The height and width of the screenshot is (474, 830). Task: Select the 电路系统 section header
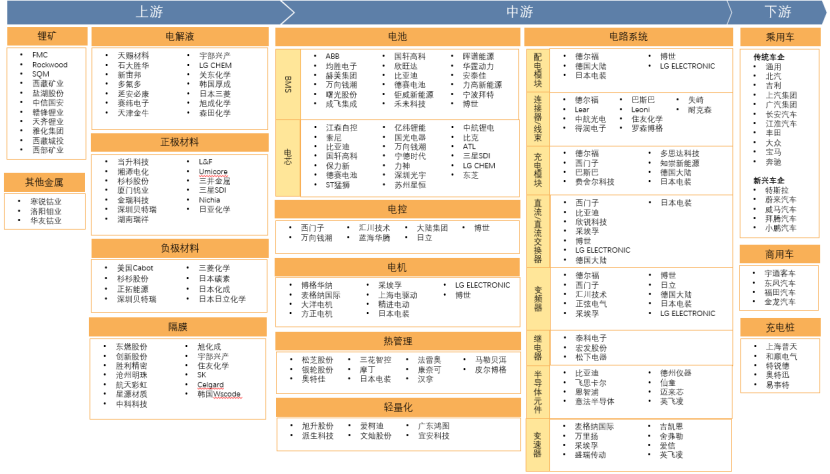624,37
